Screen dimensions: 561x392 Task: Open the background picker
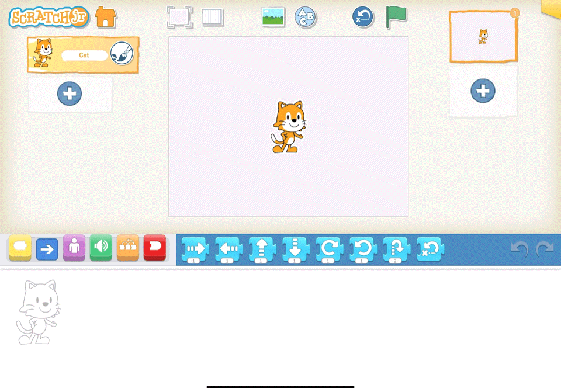[x=273, y=17]
